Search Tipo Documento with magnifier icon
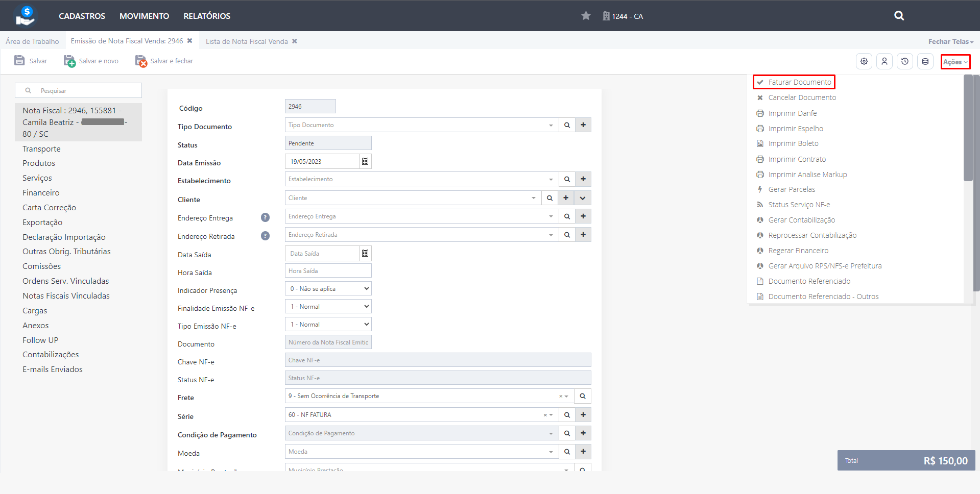The width and height of the screenshot is (980, 494). [x=567, y=125]
